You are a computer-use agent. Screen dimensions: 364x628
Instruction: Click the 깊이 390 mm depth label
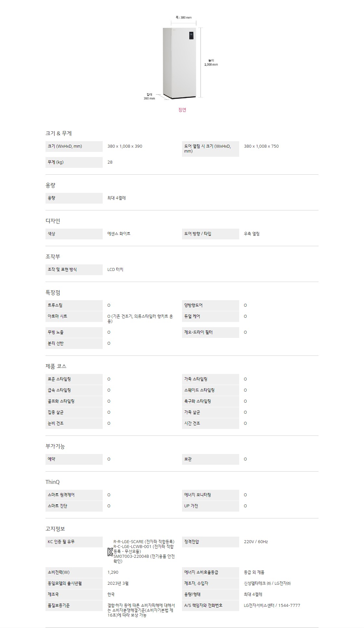tap(149, 96)
